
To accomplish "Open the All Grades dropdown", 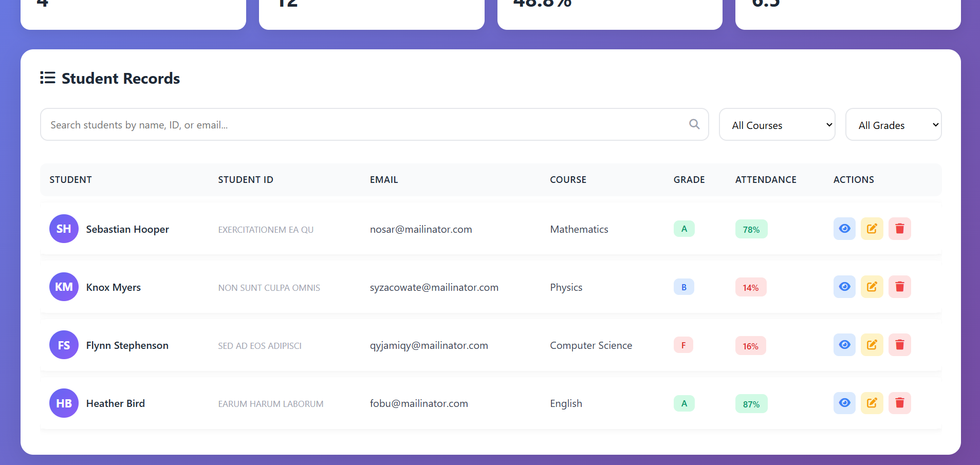I will pyautogui.click(x=893, y=124).
